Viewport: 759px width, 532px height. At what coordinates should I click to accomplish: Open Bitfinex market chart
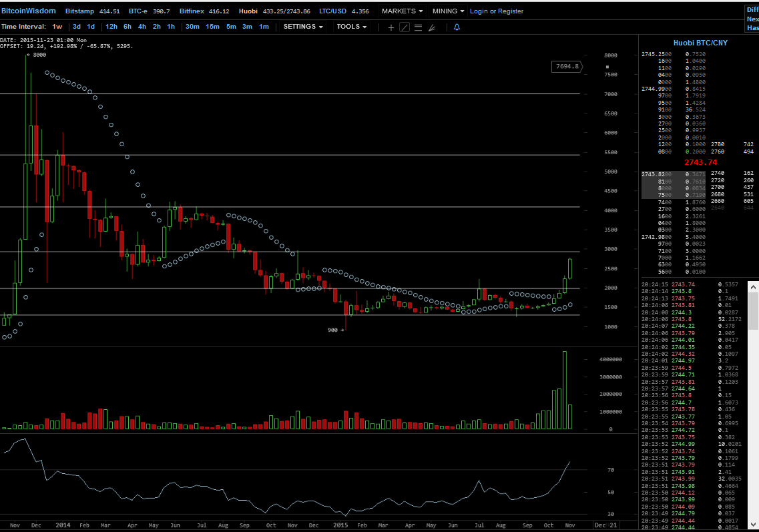[192, 11]
